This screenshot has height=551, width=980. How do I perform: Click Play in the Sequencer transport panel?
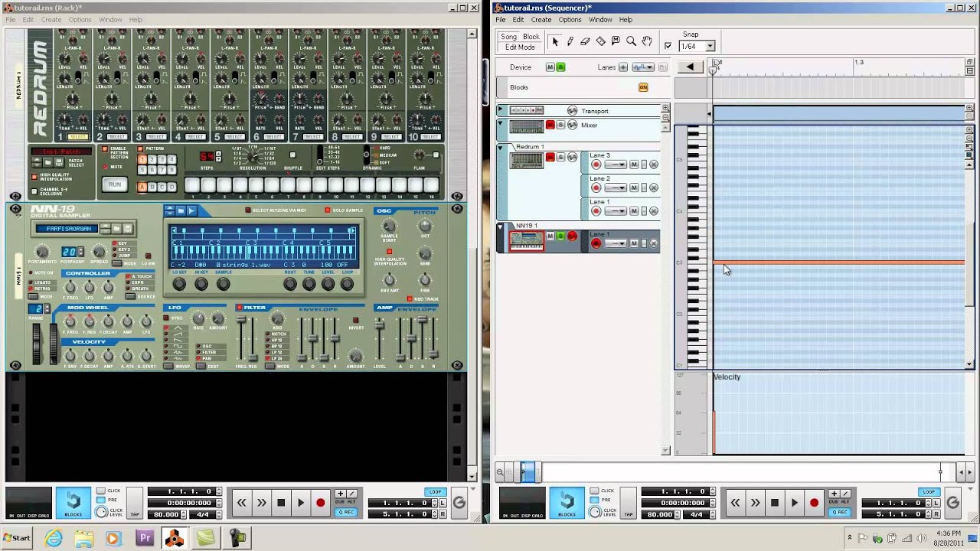tap(795, 503)
